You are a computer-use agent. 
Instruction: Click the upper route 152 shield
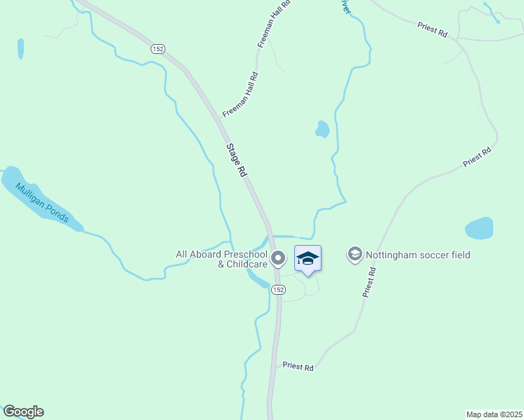pos(158,49)
